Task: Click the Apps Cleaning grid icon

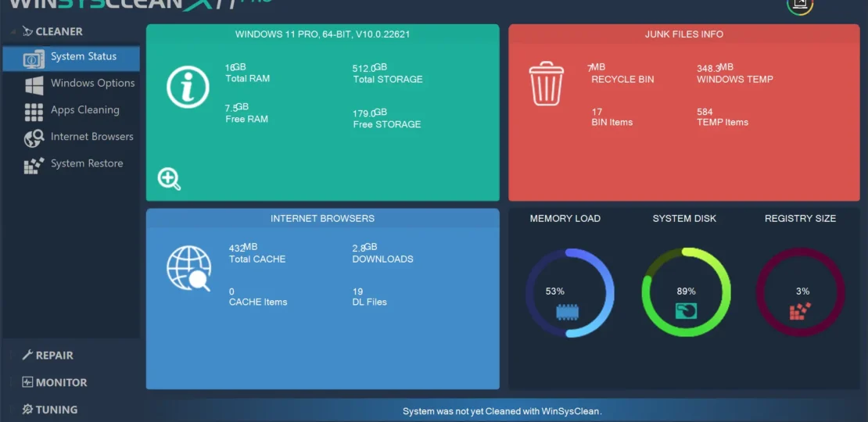Action: coord(34,113)
